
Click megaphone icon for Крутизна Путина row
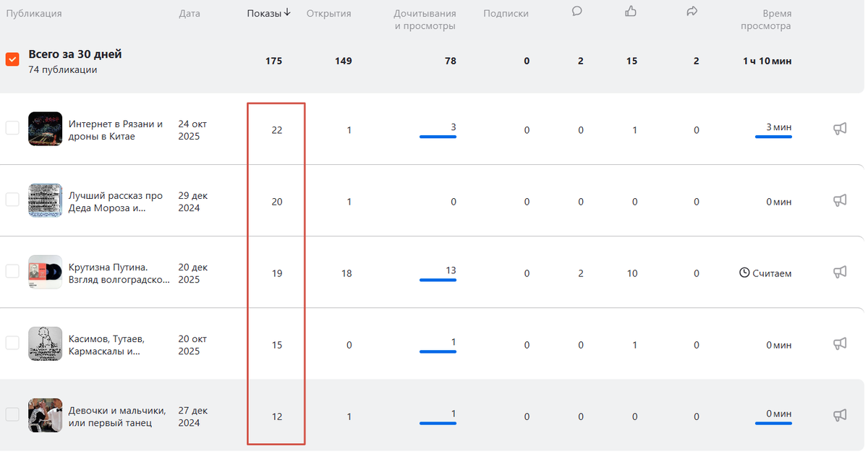click(840, 273)
